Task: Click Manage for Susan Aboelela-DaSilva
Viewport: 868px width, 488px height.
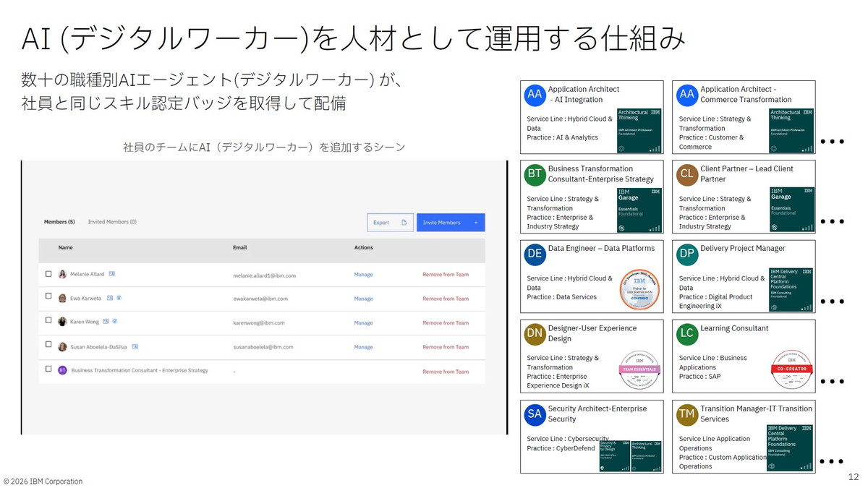Action: pos(363,347)
